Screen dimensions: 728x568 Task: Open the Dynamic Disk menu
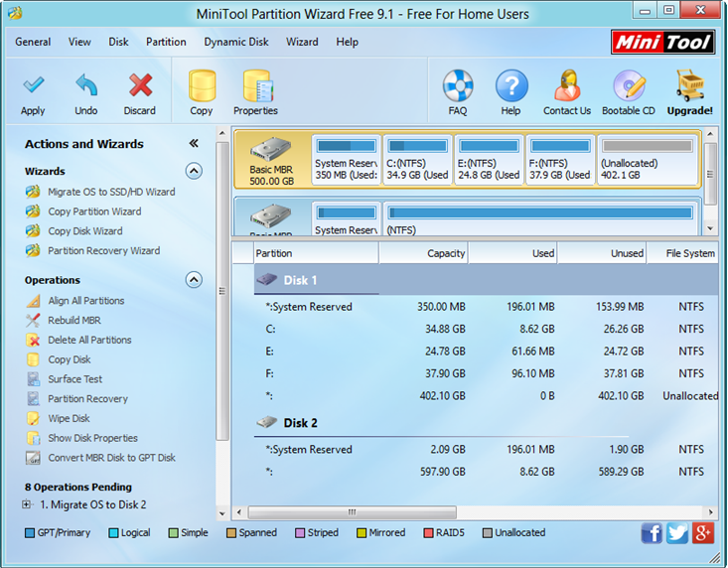236,42
